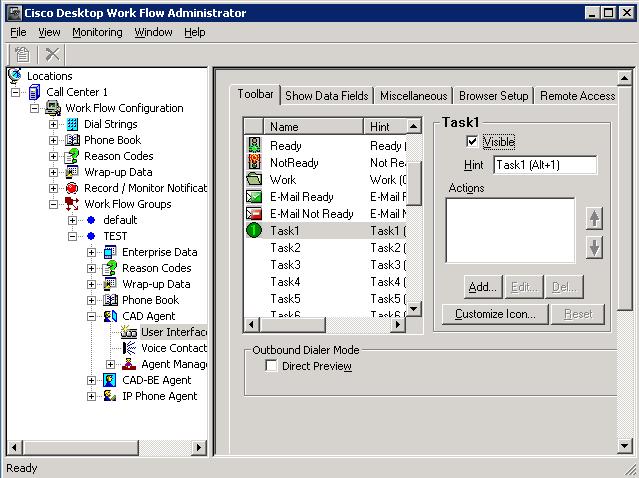Screen dimensions: 639x478
Task: Switch to the Browser Setup tab
Action: coord(494,96)
